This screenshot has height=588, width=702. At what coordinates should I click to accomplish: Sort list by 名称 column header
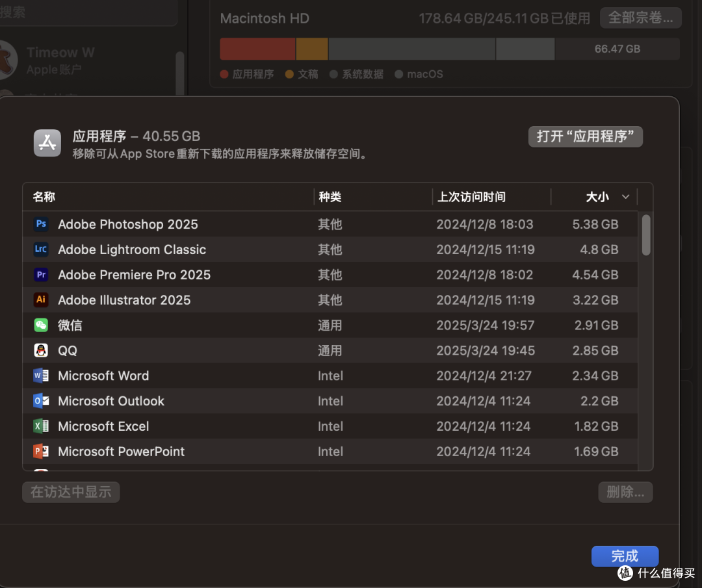pos(44,197)
